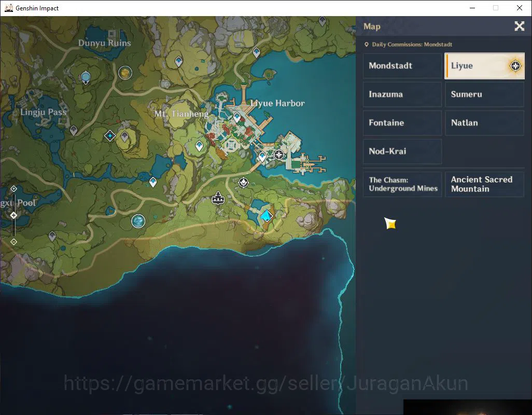Click the large blue diamond marker

click(x=267, y=216)
